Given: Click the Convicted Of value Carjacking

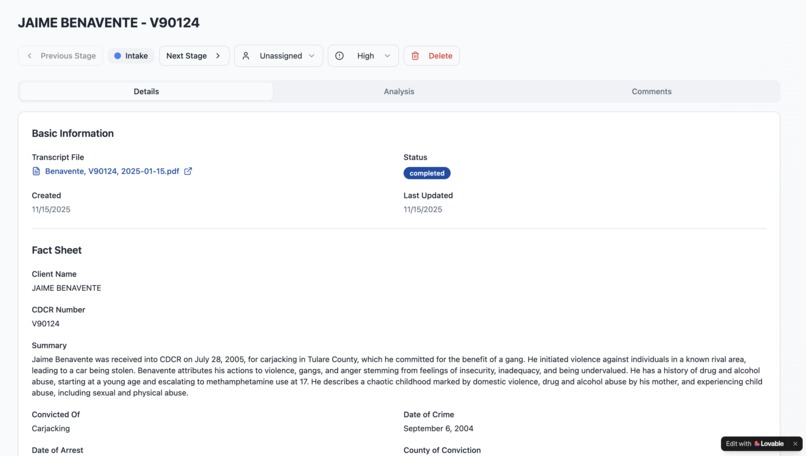Looking at the screenshot, I should click(x=50, y=428).
